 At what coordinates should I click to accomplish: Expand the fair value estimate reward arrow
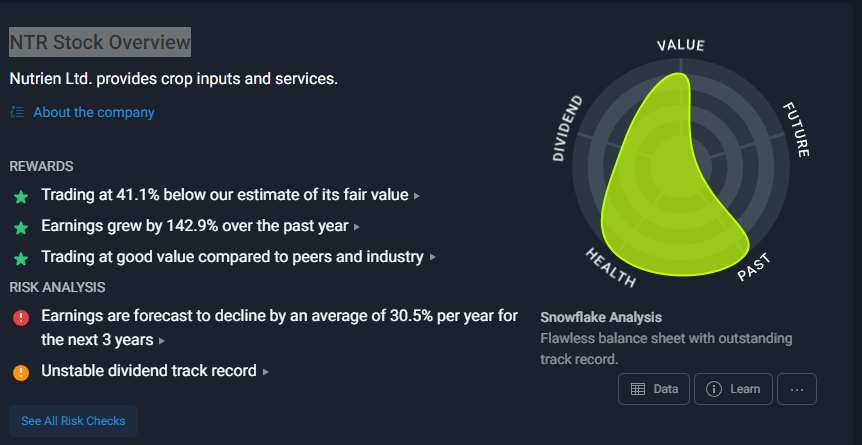(417, 196)
